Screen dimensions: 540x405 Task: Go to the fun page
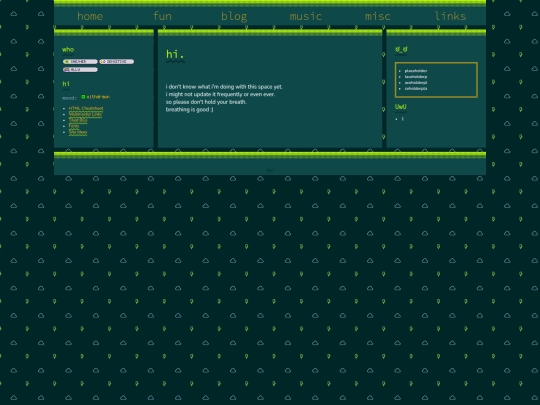click(162, 16)
